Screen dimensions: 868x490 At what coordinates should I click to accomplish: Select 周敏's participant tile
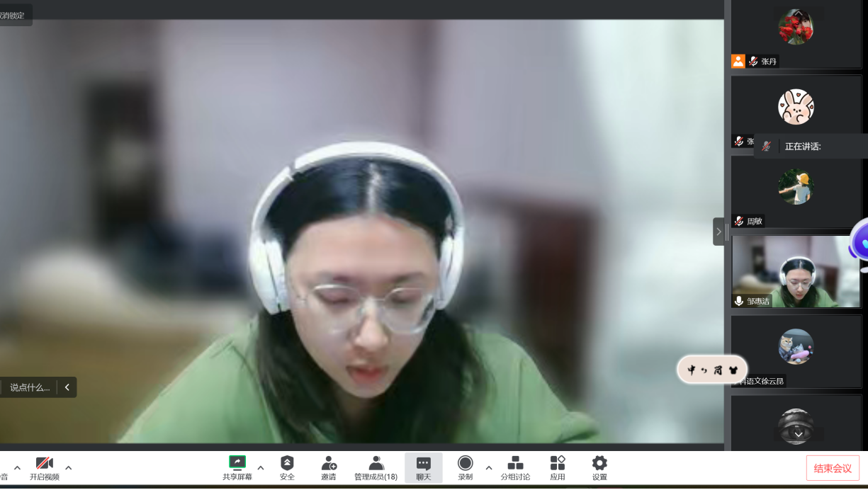tap(796, 191)
